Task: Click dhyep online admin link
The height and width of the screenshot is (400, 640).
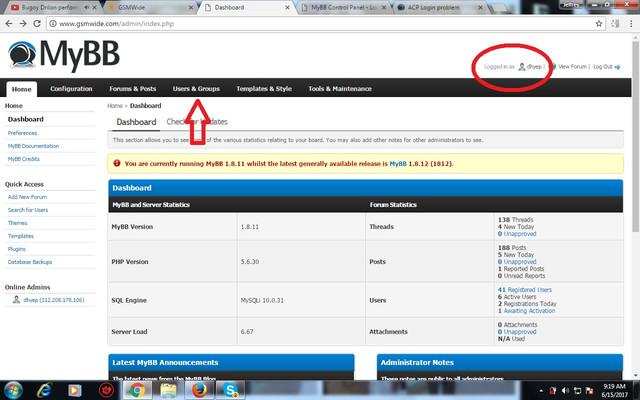Action: 53,300
